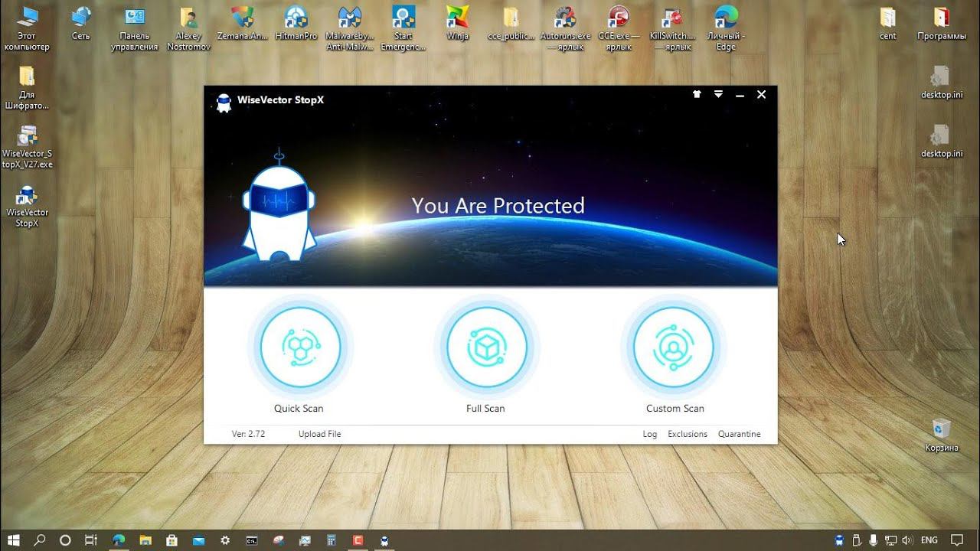
Task: Minimize the WiseVector StopX window
Action: 740,95
